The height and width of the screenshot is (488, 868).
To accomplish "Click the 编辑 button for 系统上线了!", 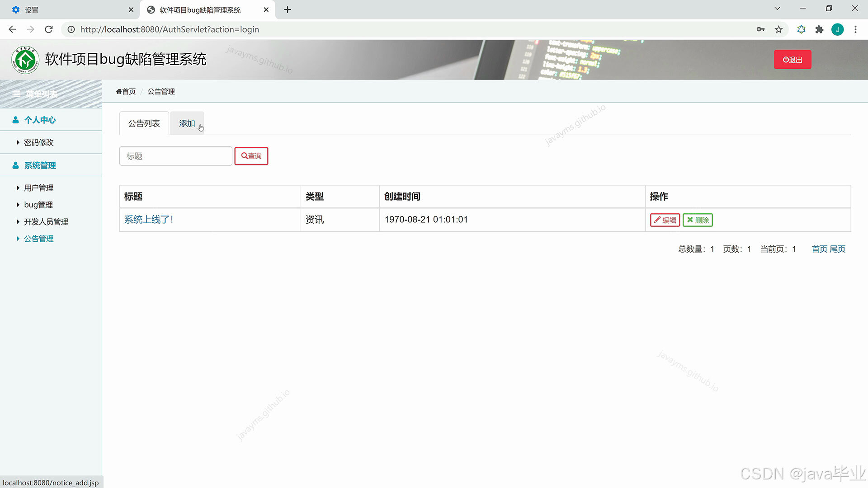I will pyautogui.click(x=665, y=220).
